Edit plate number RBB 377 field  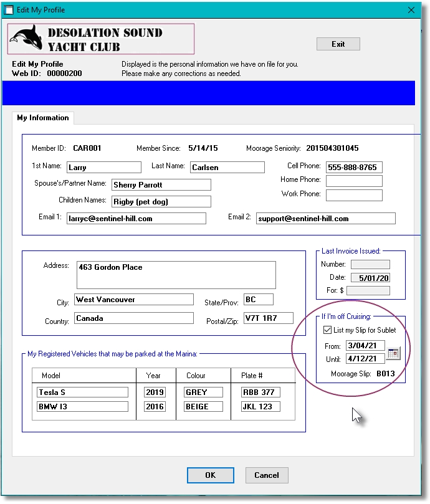pyautogui.click(x=261, y=392)
